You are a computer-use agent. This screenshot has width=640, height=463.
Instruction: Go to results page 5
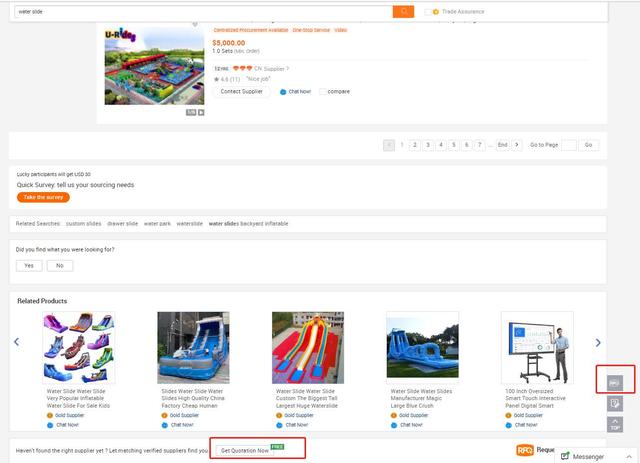click(x=453, y=145)
